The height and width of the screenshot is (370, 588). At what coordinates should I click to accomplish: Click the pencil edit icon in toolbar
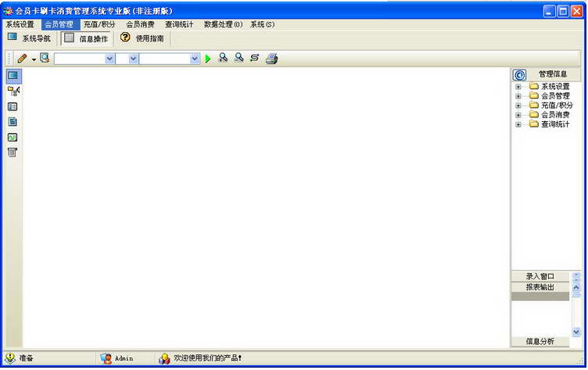[x=22, y=59]
